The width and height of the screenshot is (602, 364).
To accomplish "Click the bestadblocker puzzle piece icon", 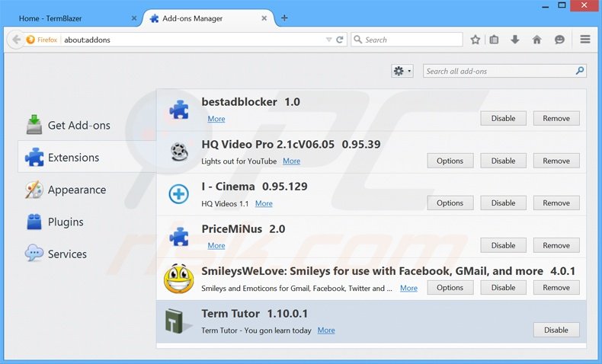I will (x=179, y=110).
